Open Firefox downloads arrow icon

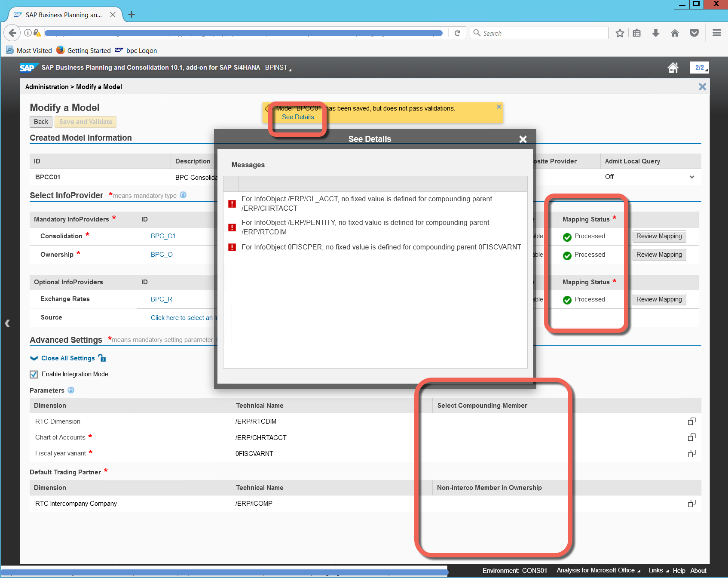655,33
